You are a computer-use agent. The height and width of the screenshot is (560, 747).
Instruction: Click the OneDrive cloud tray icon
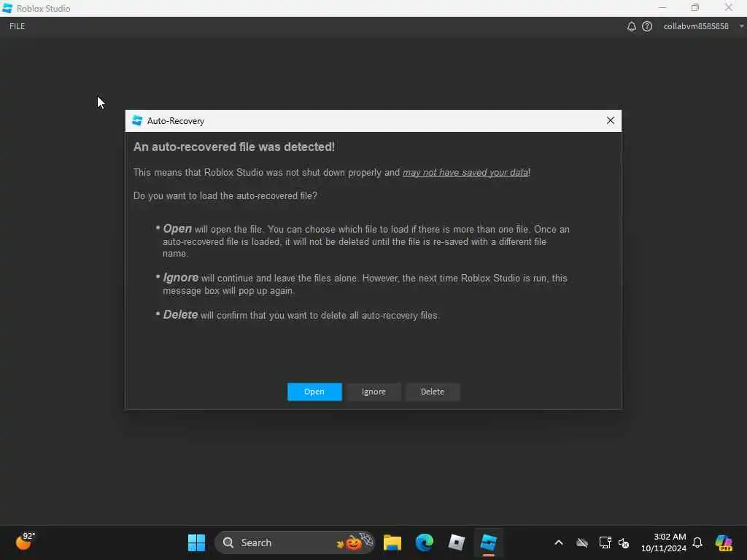click(x=581, y=542)
